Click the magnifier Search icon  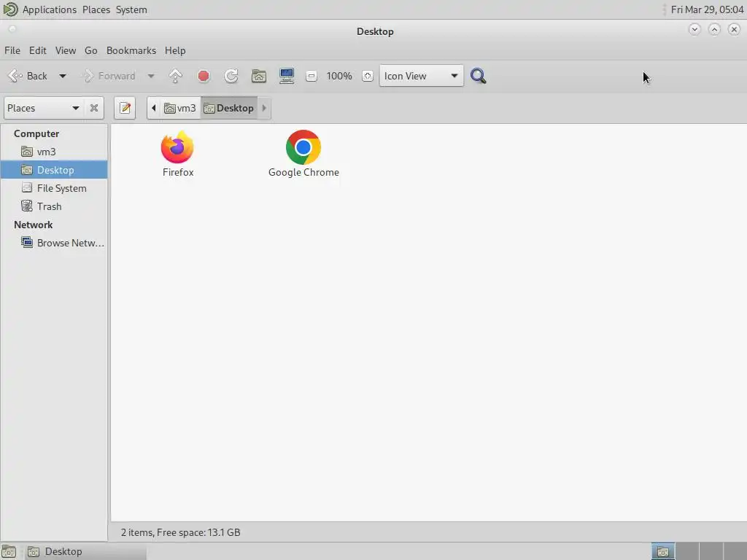tap(479, 76)
